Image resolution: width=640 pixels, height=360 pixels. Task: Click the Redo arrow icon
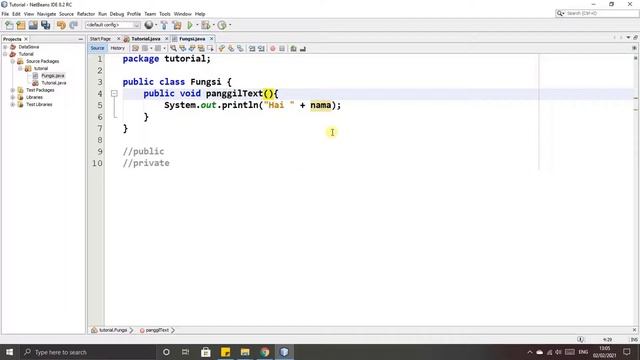73,25
